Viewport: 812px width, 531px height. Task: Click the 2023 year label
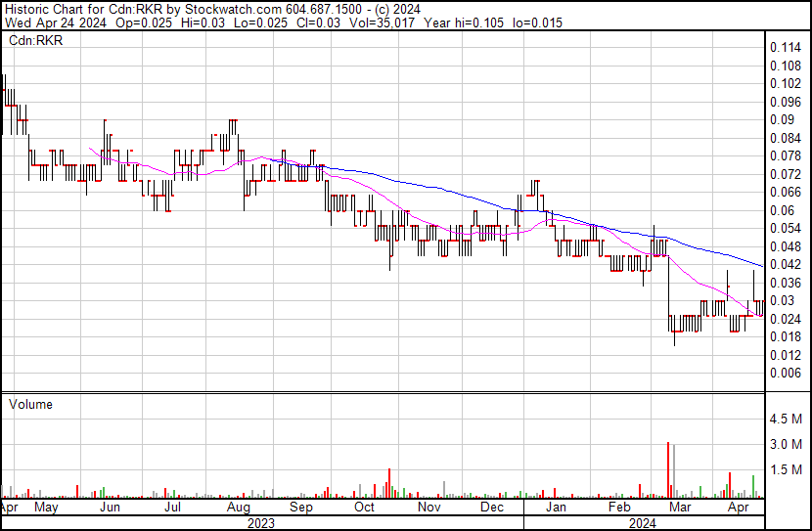260,522
